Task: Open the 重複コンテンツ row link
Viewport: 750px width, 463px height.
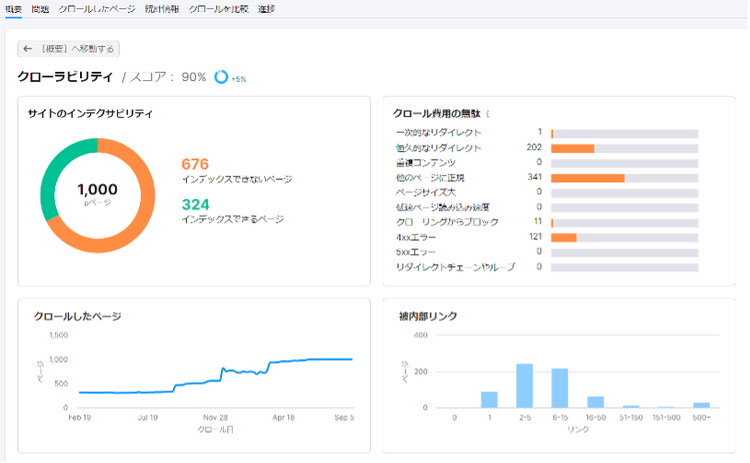Action: click(x=426, y=163)
